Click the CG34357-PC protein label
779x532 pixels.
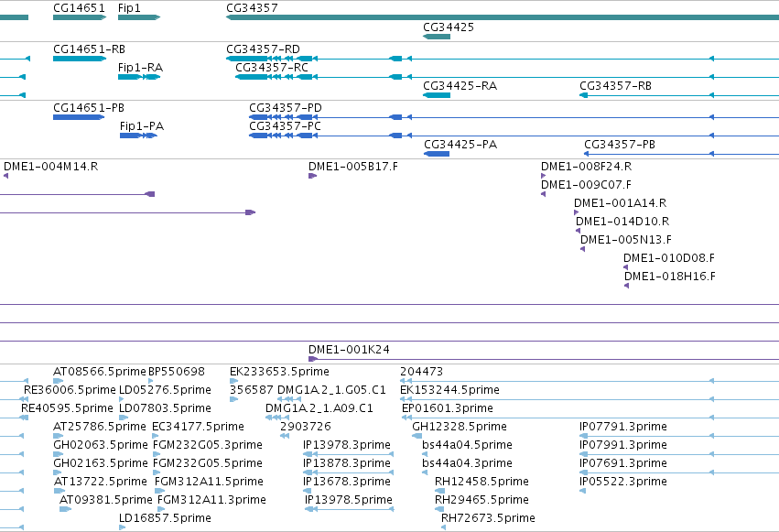(x=286, y=126)
